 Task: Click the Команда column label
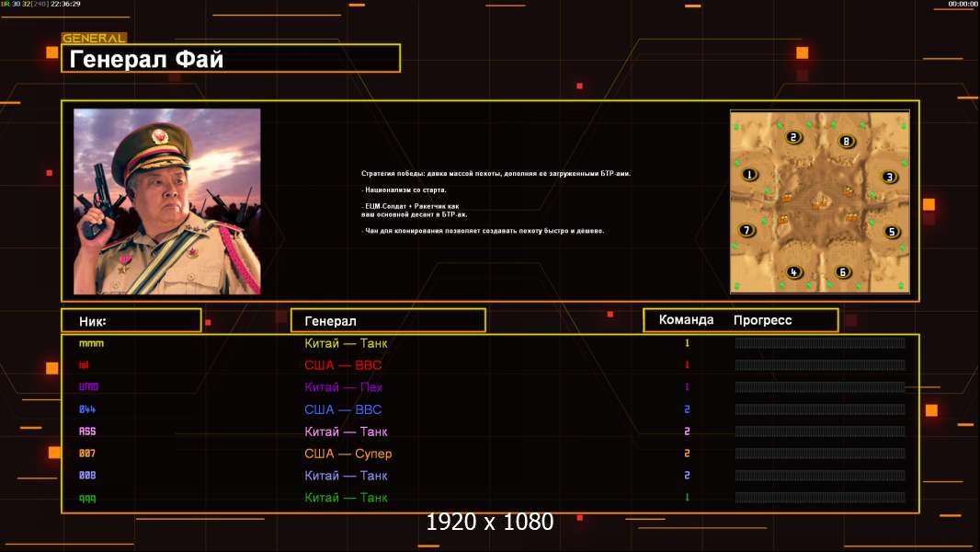point(686,320)
